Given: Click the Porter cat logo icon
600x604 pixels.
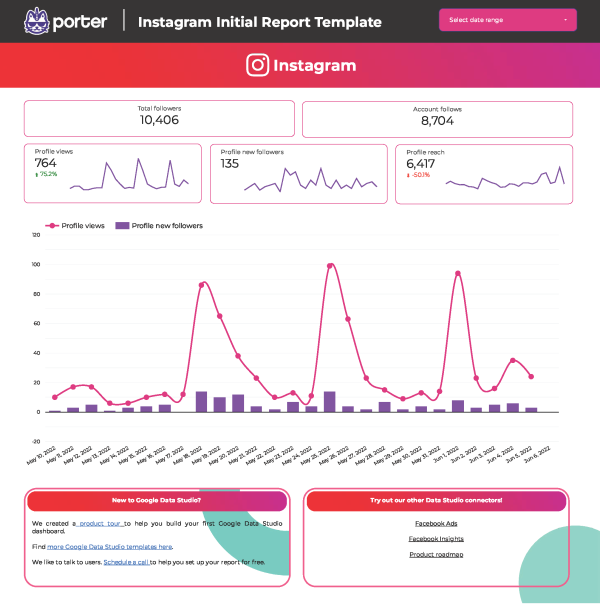Looking at the screenshot, I should [x=37, y=21].
